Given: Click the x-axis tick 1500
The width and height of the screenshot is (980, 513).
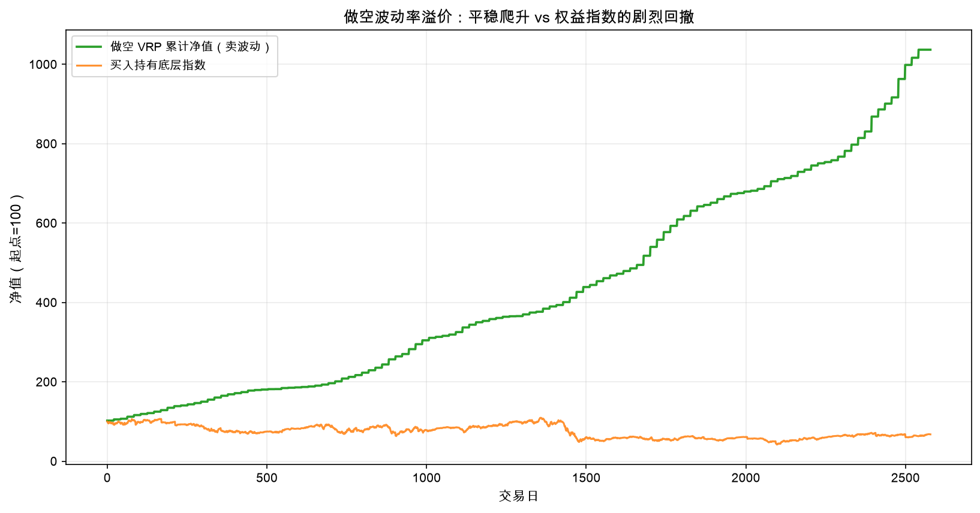Looking at the screenshot, I should click(x=586, y=478).
